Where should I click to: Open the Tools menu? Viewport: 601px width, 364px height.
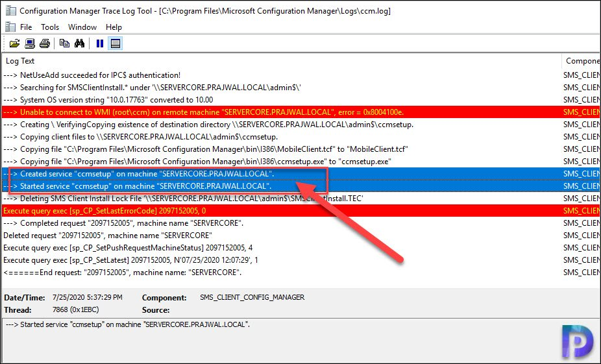50,27
